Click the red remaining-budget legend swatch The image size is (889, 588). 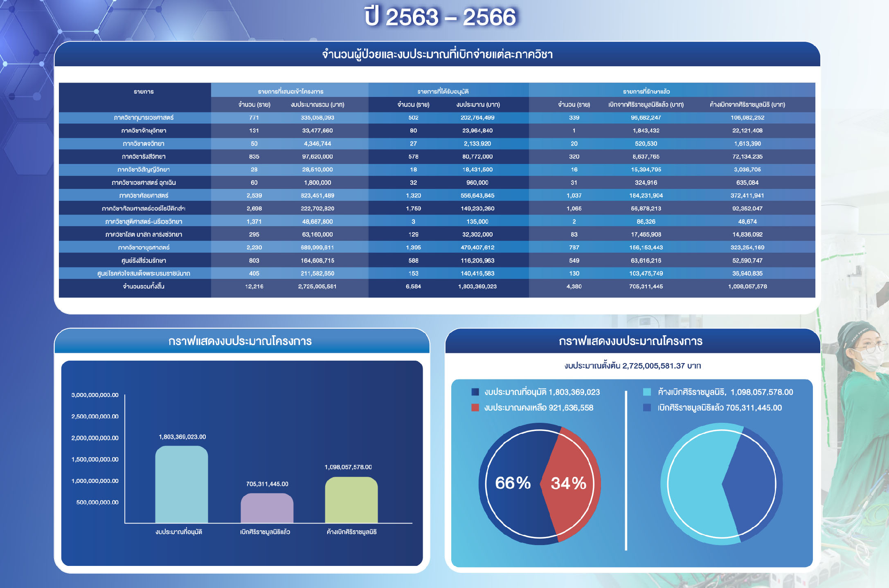coord(475,408)
